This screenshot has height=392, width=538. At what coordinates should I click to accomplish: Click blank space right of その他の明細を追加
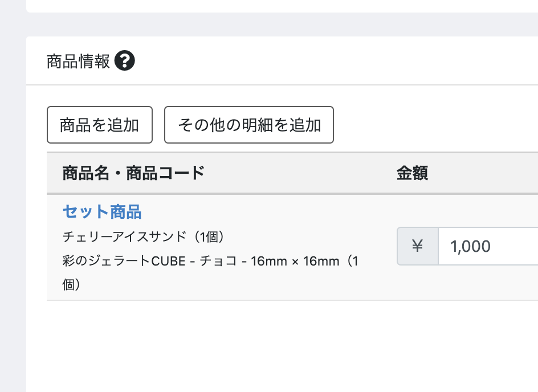tap(436, 125)
